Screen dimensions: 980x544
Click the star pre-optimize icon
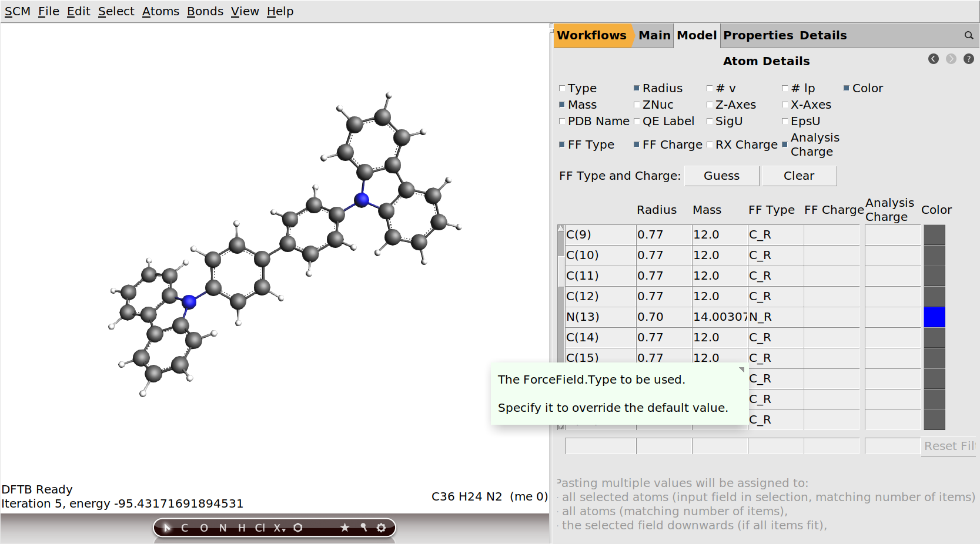click(344, 528)
